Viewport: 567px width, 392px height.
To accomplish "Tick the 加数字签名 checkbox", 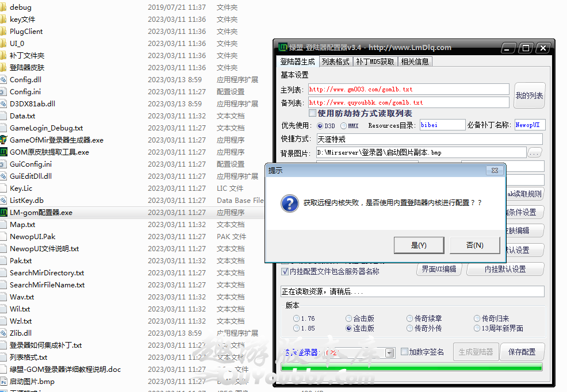I will [405, 352].
